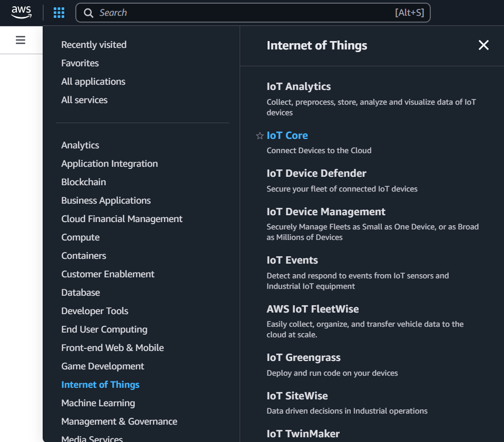Launch AWS IoT FleetWise
504x442 pixels.
(x=312, y=309)
